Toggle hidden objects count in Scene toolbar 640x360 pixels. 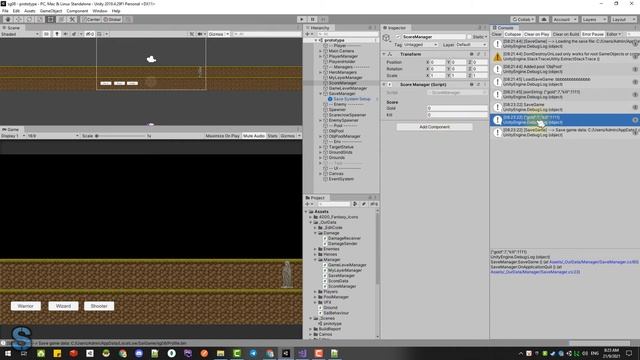90,34
